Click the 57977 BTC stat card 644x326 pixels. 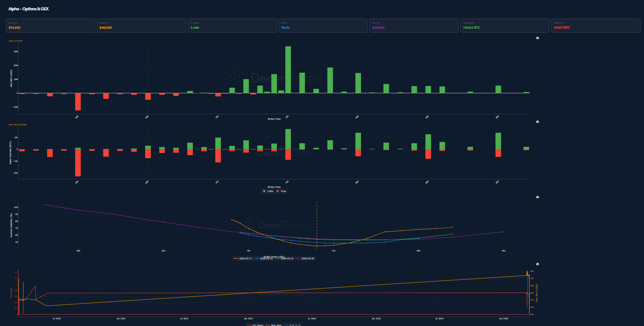(x=595, y=25)
